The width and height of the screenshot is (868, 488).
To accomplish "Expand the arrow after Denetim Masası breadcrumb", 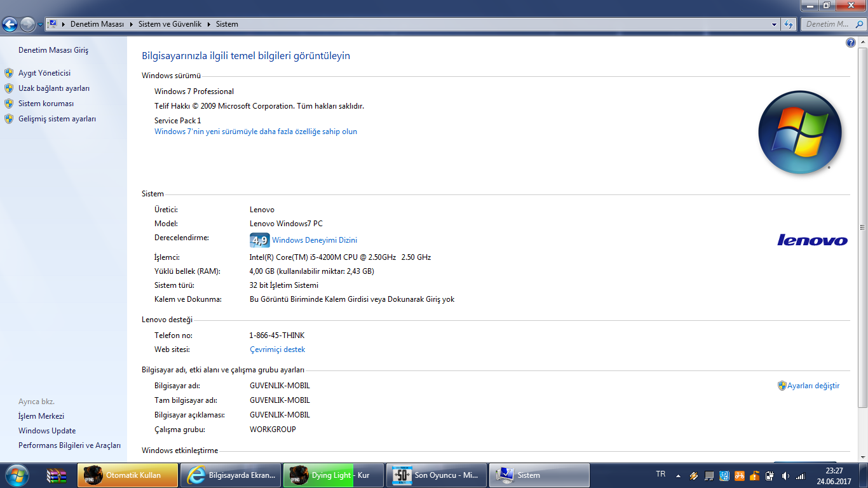I will point(132,24).
